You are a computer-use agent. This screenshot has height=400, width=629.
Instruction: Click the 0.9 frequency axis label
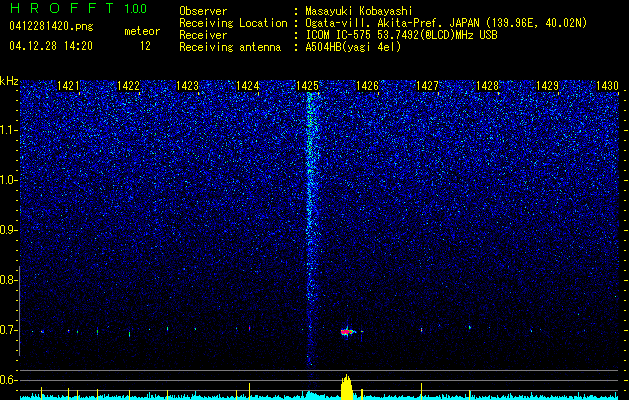point(8,230)
